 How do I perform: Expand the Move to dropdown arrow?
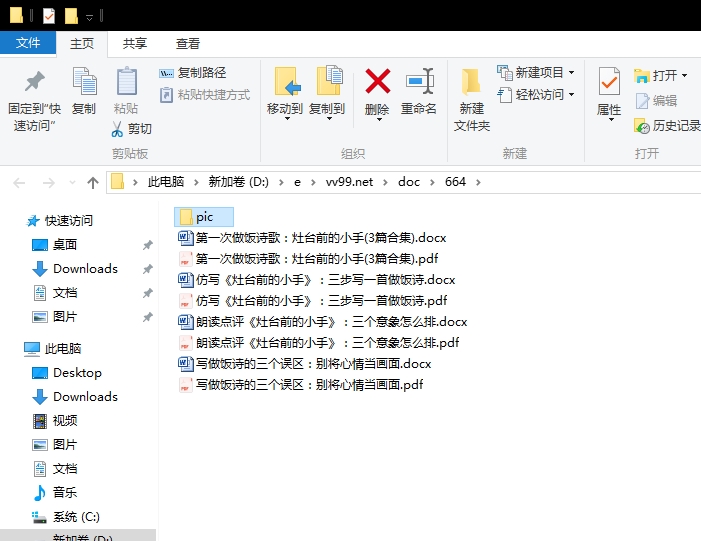pyautogui.click(x=287, y=119)
